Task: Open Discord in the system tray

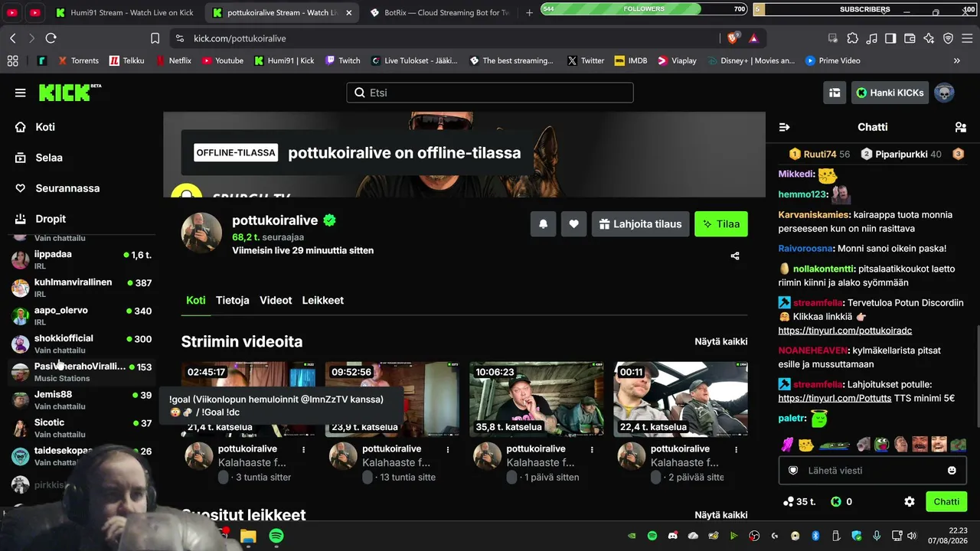Action: tap(673, 536)
